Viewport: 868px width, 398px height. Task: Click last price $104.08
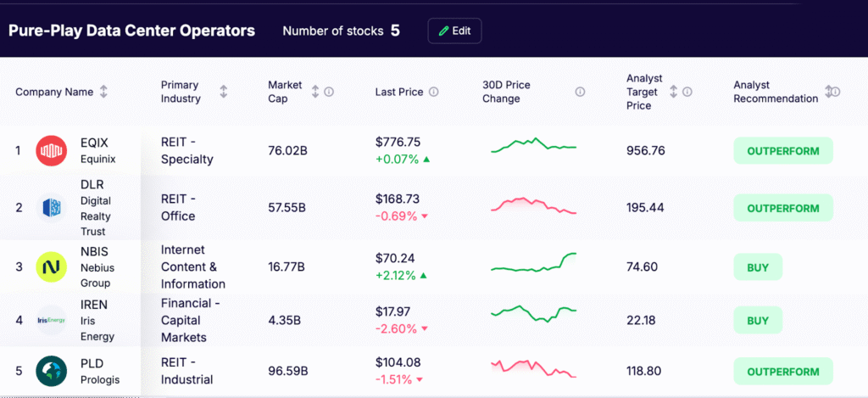pos(398,362)
